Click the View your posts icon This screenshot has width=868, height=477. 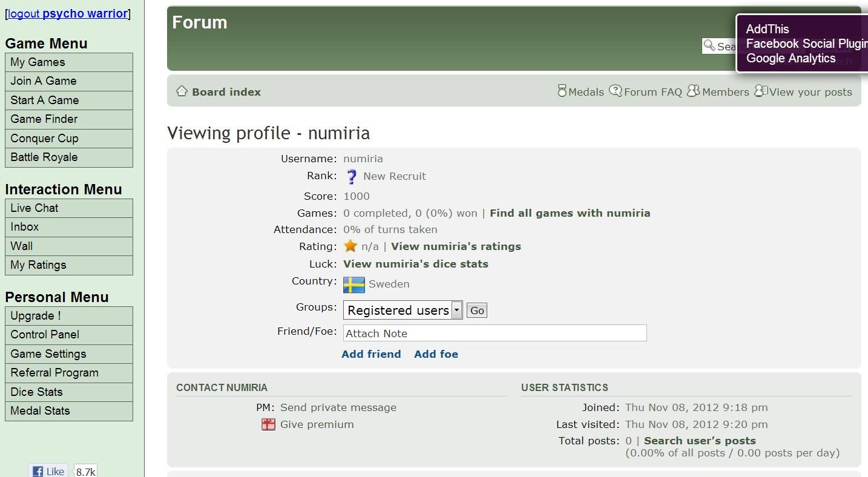760,91
